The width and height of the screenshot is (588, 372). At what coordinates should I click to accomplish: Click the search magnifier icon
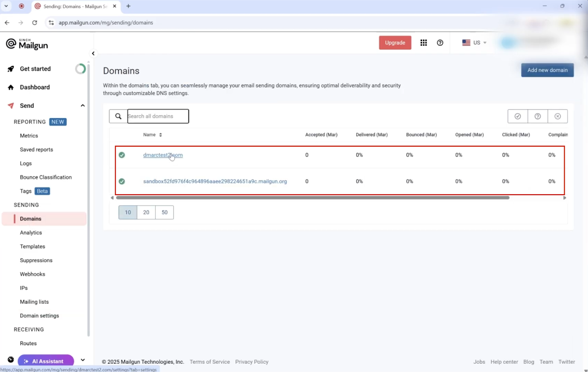118,116
